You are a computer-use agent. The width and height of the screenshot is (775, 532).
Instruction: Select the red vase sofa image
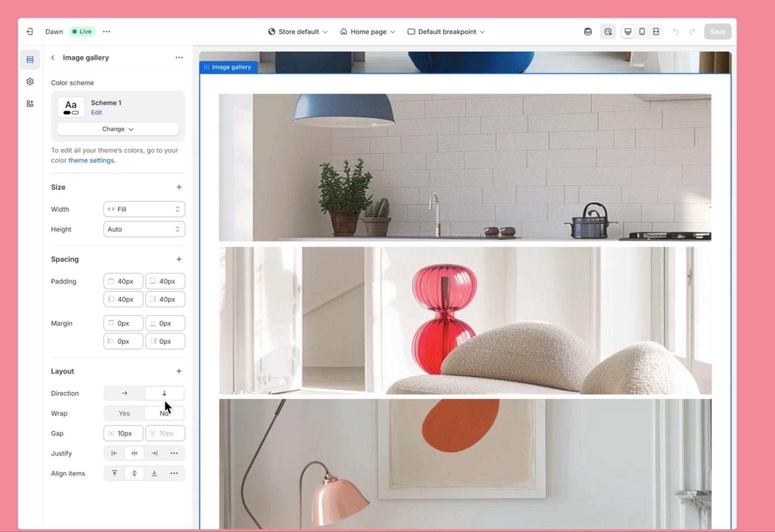coord(465,321)
